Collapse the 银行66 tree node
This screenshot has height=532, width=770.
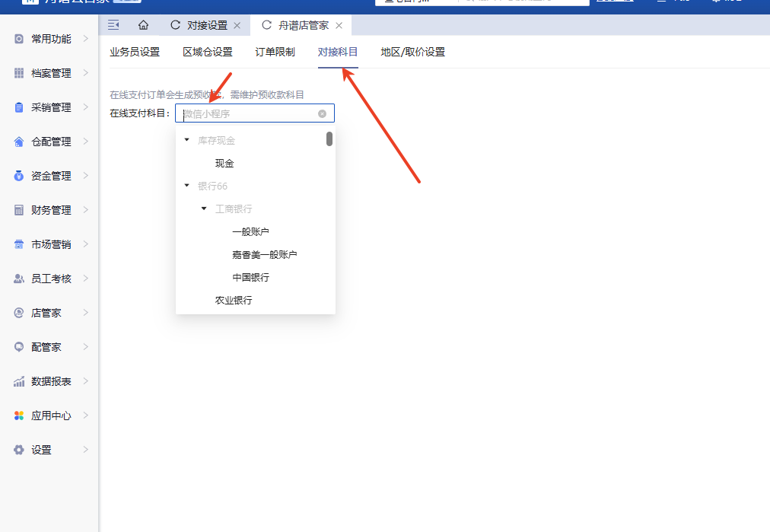pos(187,186)
